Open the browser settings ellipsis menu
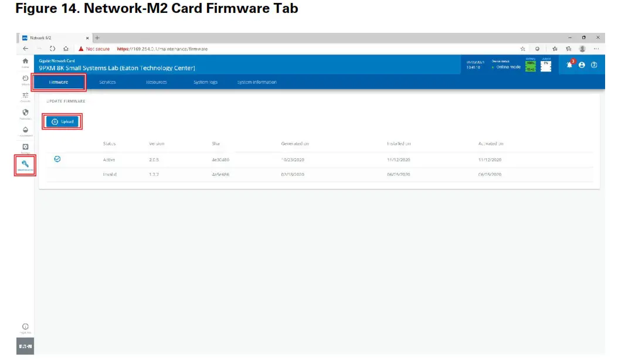The height and width of the screenshot is (364, 618). coord(596,49)
